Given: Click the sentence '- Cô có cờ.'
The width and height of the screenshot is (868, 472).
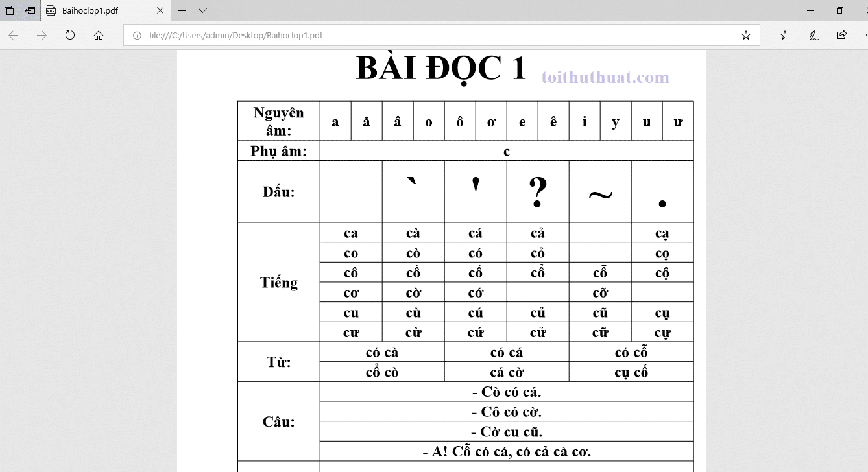Looking at the screenshot, I should coord(507,412).
